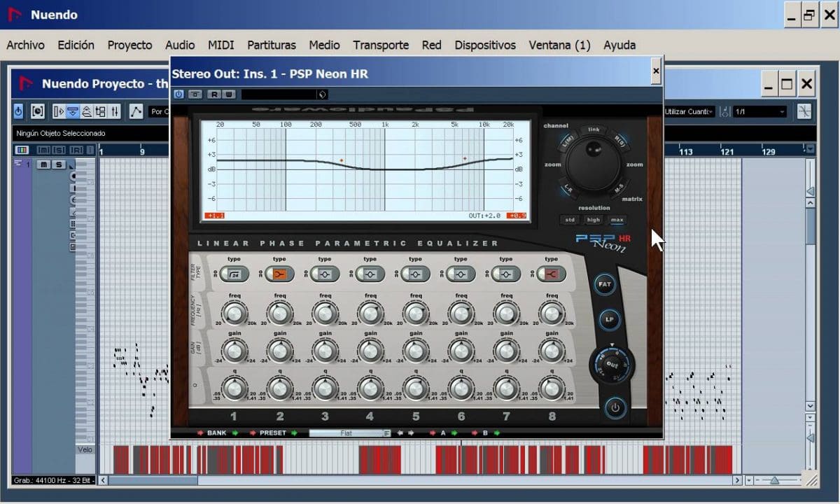Click band 7 filter type button
The width and height of the screenshot is (840, 504).
click(506, 274)
